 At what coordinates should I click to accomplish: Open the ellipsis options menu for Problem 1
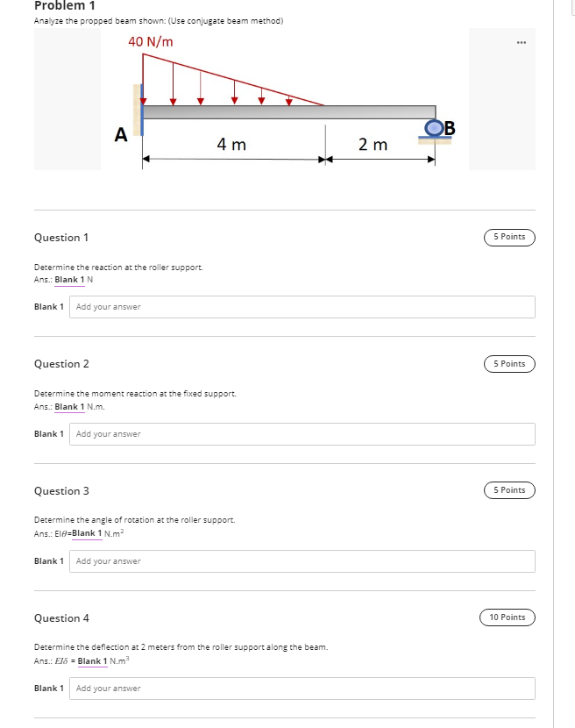click(522, 42)
